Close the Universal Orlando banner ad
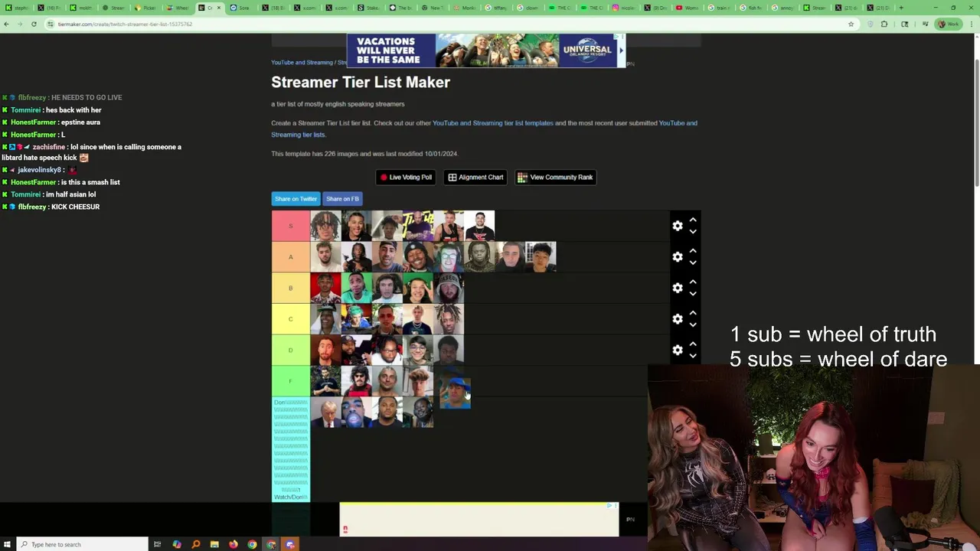 [x=622, y=37]
